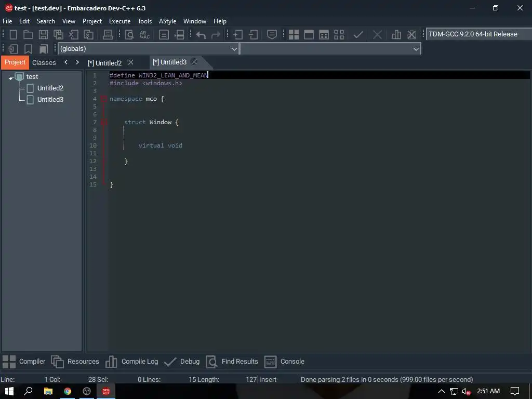532x399 pixels.
Task: Collapse the test project tree node
Action: pos(10,78)
